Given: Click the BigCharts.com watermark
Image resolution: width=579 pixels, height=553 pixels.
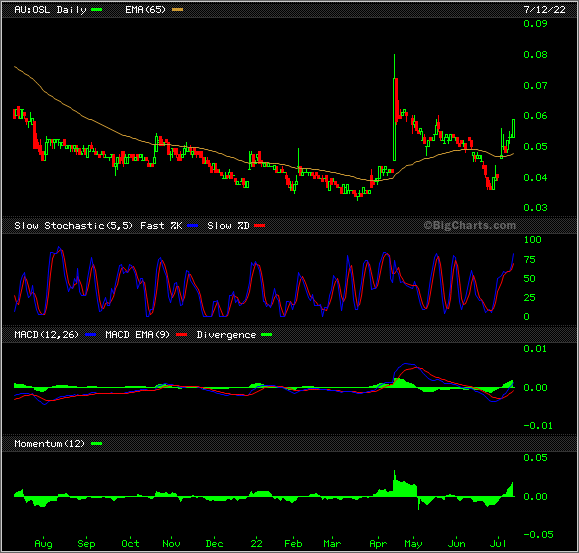Looking at the screenshot, I should (x=470, y=225).
